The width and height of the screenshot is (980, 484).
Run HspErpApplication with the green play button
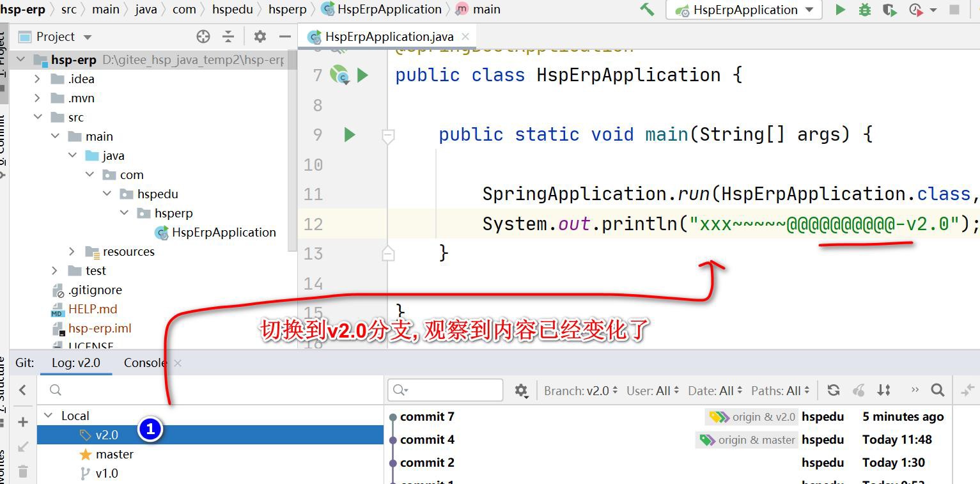(840, 10)
